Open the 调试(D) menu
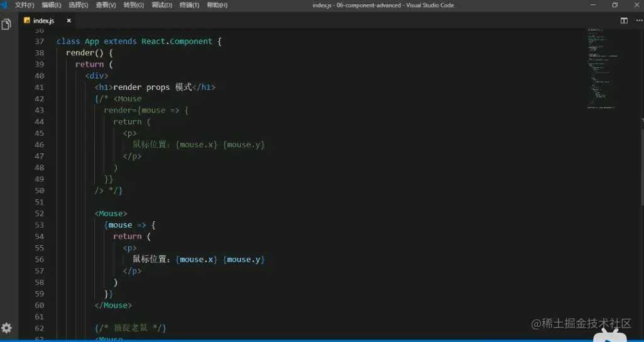Viewport: 644px width, 342px height. point(162,5)
